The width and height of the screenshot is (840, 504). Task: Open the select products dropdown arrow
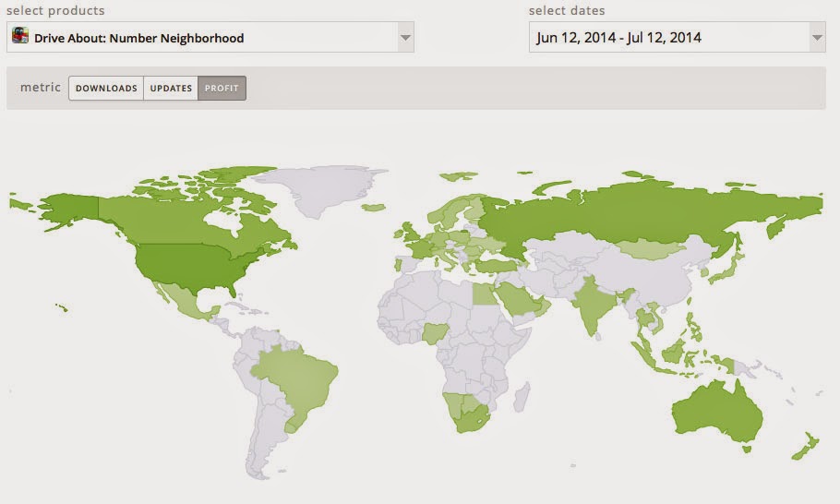[x=405, y=38]
